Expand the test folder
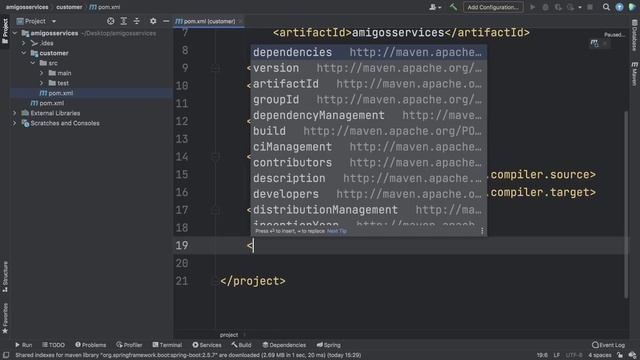The image size is (640, 360). pos(42,83)
